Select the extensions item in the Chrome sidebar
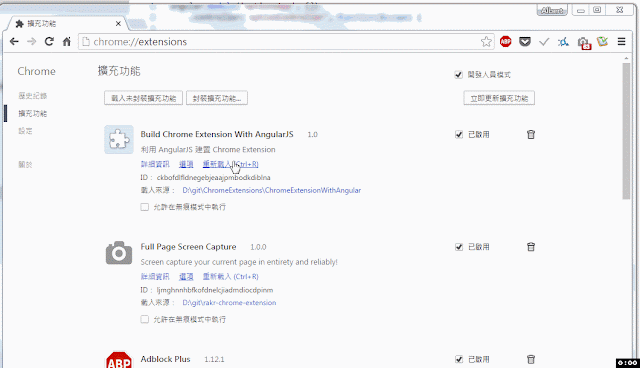Image resolution: width=640 pixels, height=368 pixels. point(33,113)
